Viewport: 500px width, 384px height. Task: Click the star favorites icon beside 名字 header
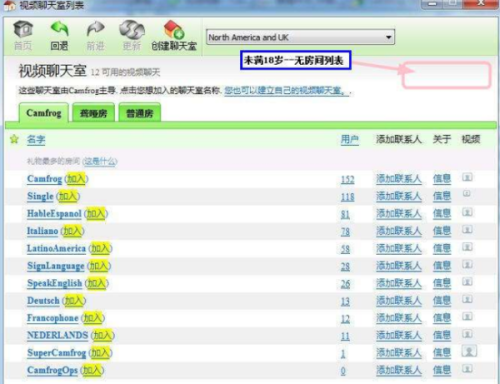14,139
